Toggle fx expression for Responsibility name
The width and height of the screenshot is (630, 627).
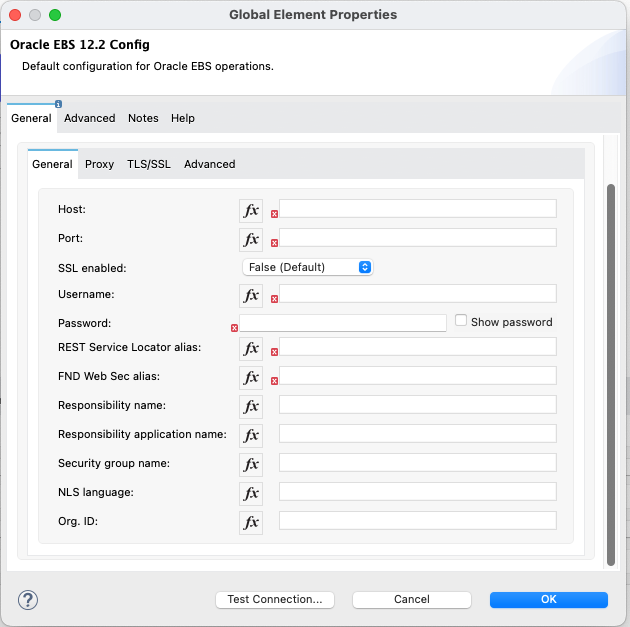tap(251, 406)
